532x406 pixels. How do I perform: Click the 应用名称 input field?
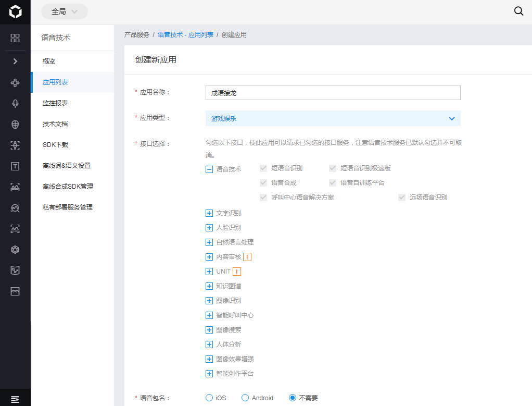pos(333,93)
